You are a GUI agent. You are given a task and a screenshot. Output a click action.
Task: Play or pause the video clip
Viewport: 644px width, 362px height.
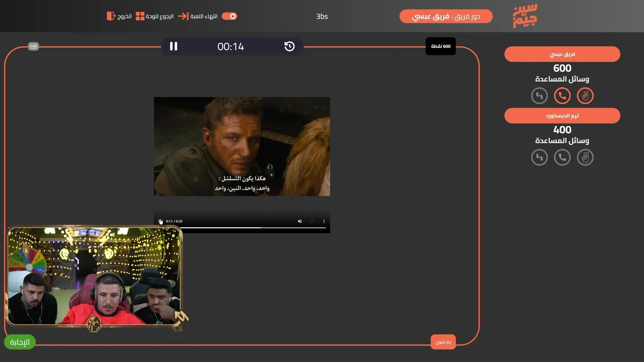pos(160,221)
